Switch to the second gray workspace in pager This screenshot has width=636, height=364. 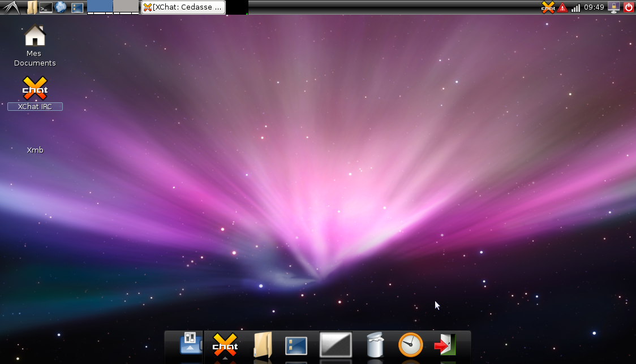(x=126, y=6)
